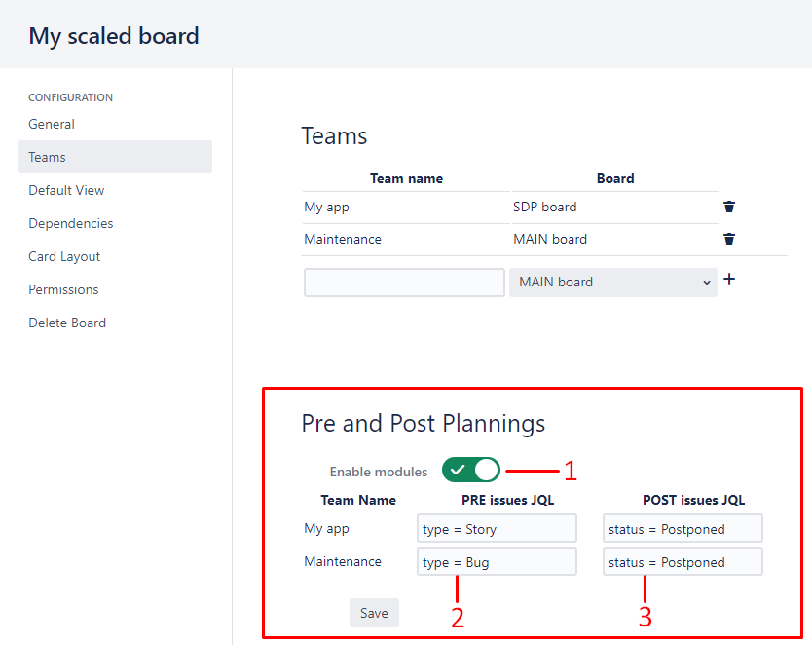
Task: Open General configuration section
Action: click(x=52, y=125)
